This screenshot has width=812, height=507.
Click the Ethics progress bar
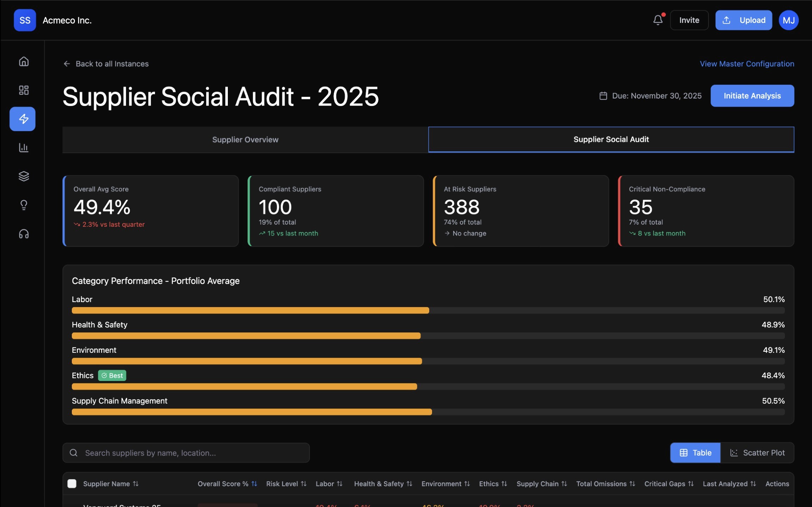[428, 387]
